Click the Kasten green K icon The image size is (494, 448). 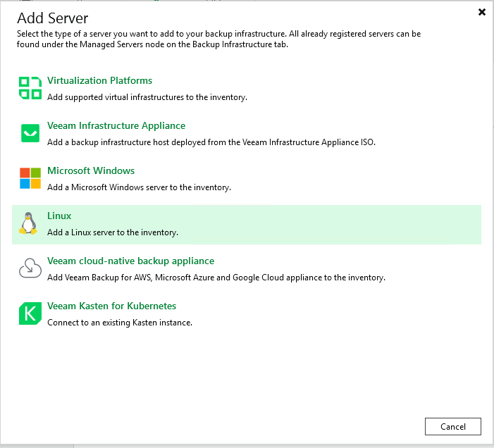pyautogui.click(x=30, y=313)
